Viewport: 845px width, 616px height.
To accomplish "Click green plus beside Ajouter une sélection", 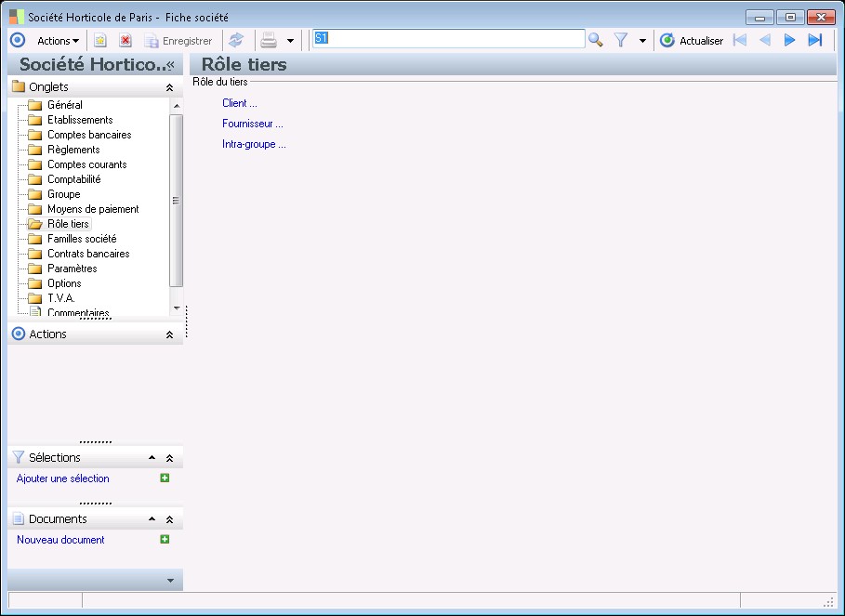I will point(165,478).
